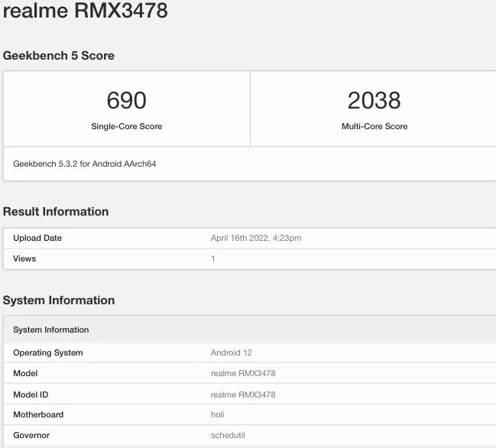This screenshot has width=496, height=448.
Task: Click the Model ID row label
Action: 31,394
